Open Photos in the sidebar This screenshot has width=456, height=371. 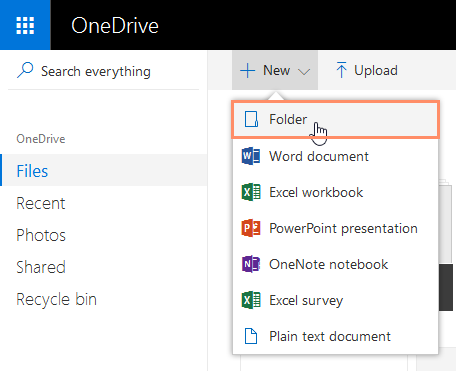(104, 235)
